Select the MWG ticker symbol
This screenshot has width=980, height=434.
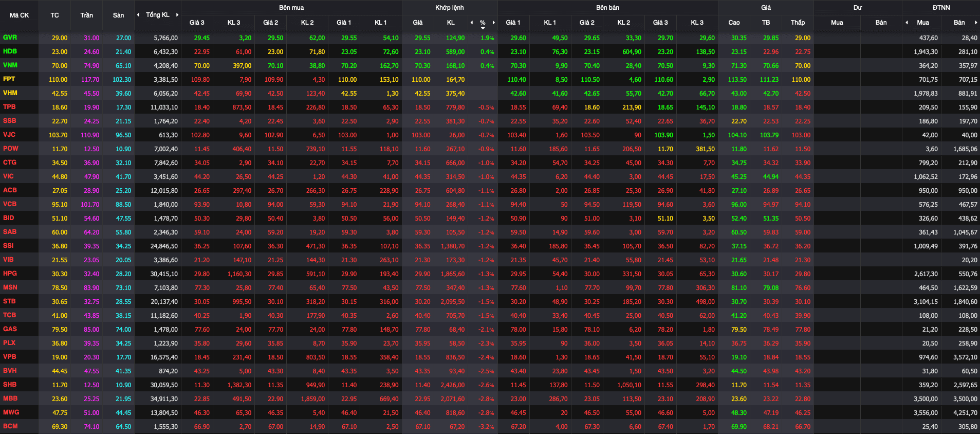(11, 412)
